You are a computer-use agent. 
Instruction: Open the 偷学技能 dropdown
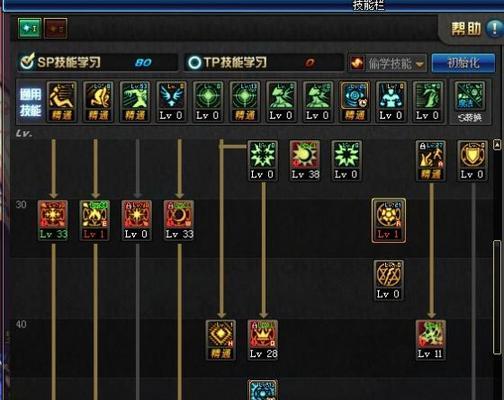pos(387,63)
